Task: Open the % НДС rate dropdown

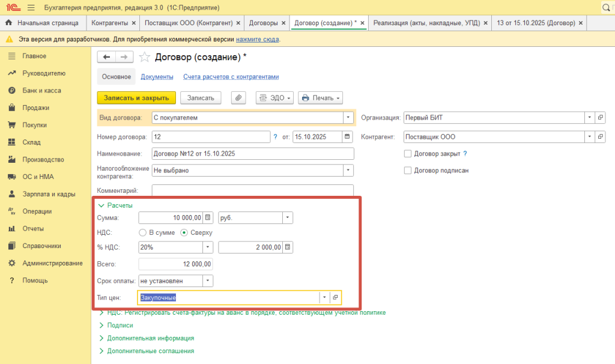Action: pos(208,247)
